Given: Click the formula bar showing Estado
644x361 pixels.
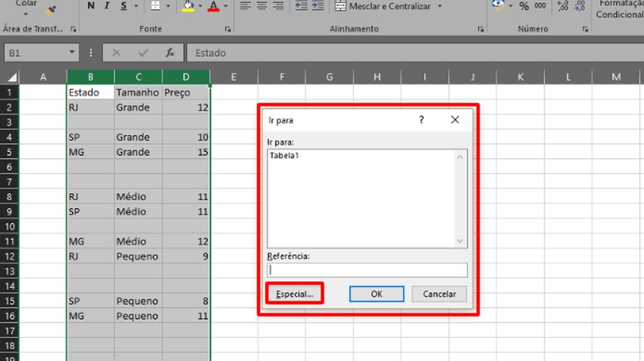Looking at the screenshot, I should [x=415, y=53].
